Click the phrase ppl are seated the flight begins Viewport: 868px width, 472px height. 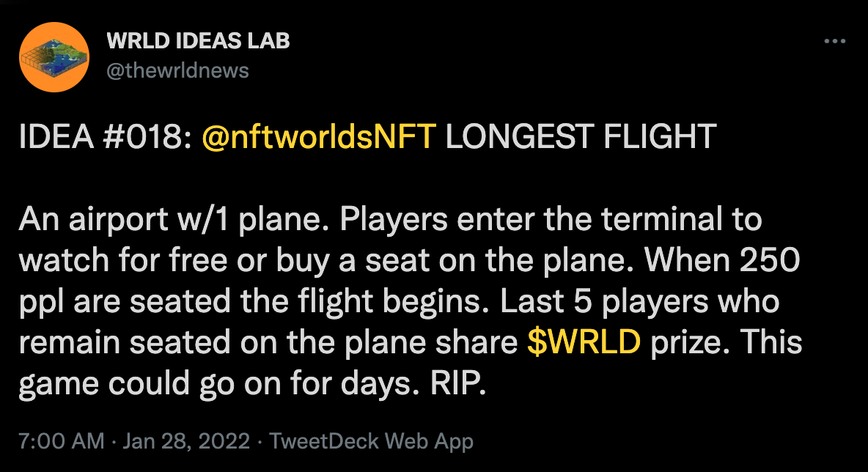(x=254, y=302)
